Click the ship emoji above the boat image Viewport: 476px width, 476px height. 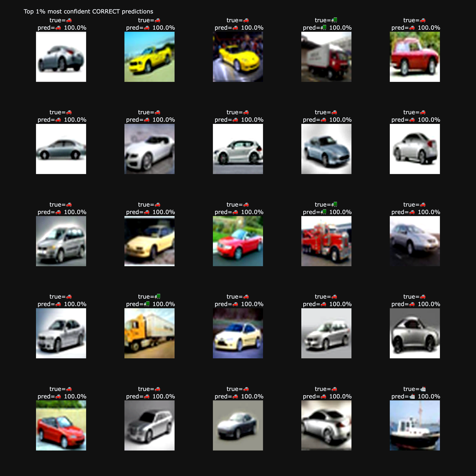tap(423, 389)
